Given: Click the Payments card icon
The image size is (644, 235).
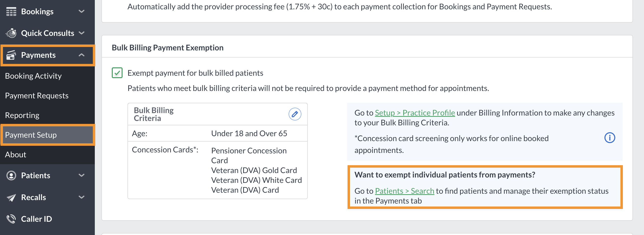Looking at the screenshot, I should click(x=11, y=55).
